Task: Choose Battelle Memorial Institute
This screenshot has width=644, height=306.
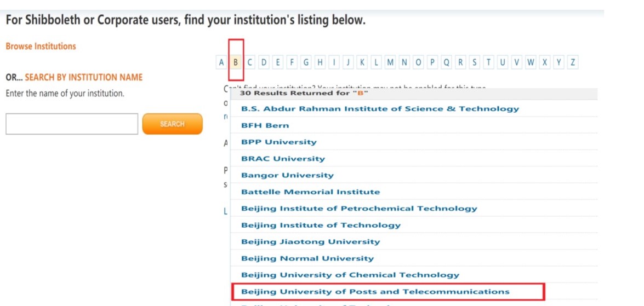Action: [310, 192]
